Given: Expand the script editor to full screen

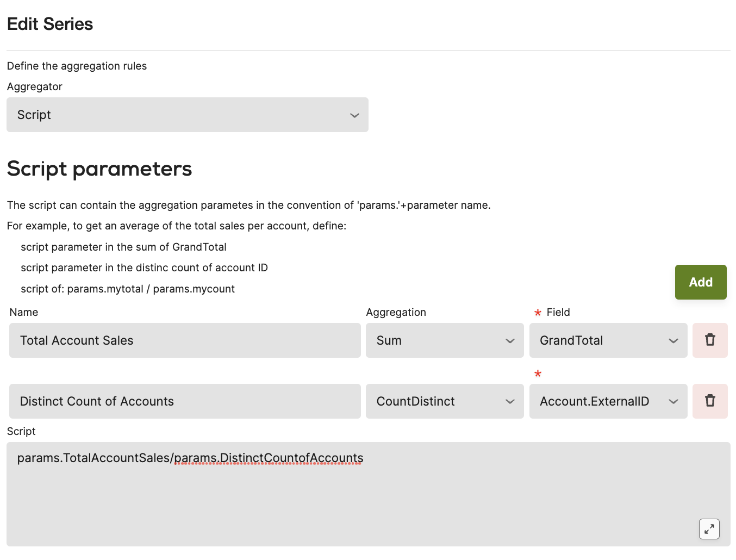Looking at the screenshot, I should [x=709, y=529].
